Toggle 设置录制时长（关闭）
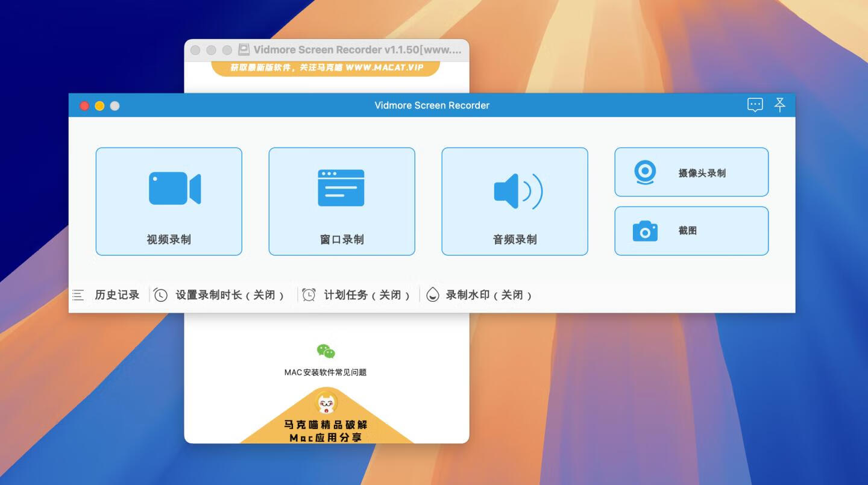Image resolution: width=868 pixels, height=485 pixels. [230, 295]
